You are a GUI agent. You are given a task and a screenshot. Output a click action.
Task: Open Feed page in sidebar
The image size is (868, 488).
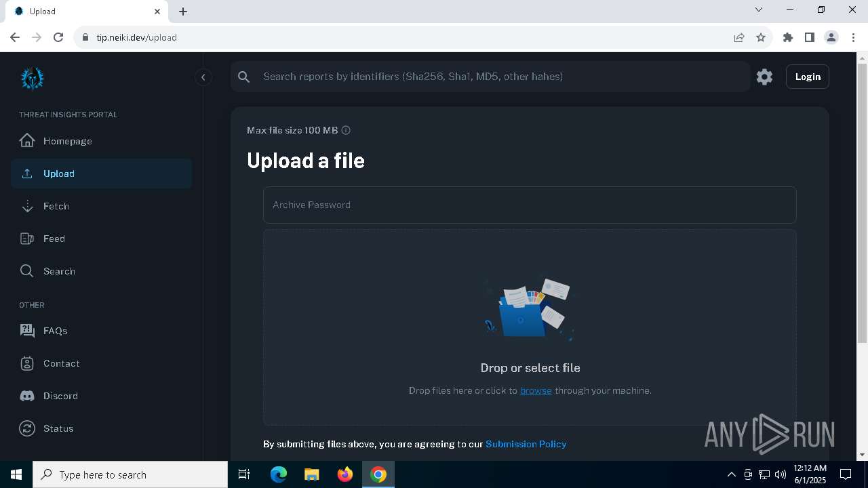101,239
